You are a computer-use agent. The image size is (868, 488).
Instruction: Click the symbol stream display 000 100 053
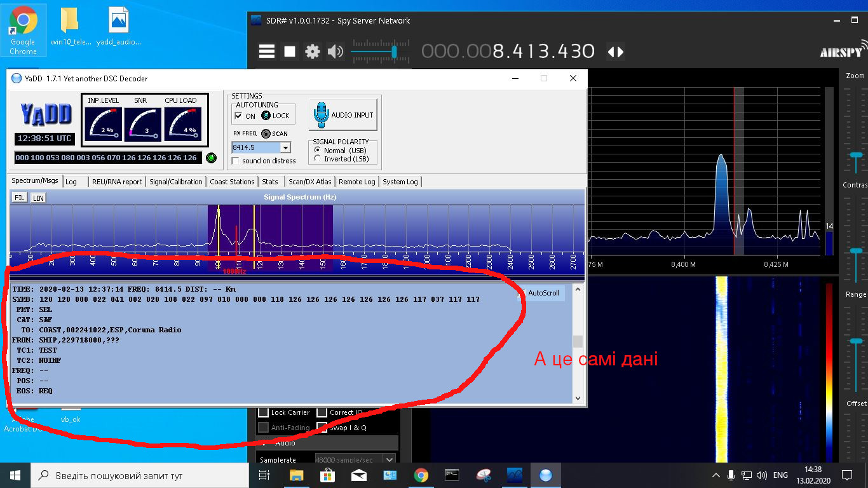[x=108, y=158]
